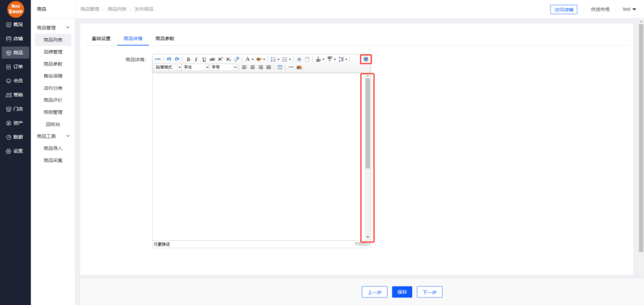Open unordered list style dropdown arrow

pos(290,59)
